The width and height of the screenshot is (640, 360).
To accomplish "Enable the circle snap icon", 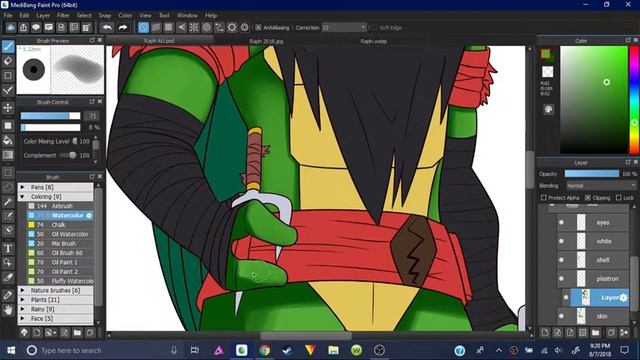I will (x=207, y=28).
